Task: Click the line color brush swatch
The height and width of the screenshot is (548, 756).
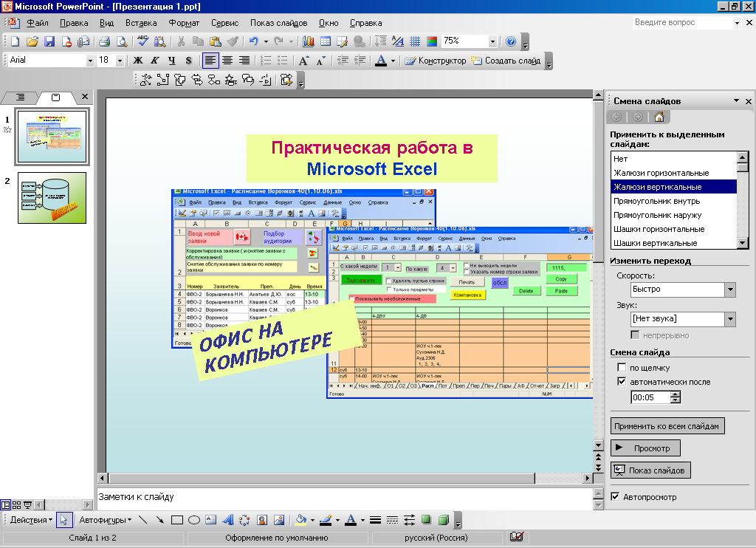Action: [x=326, y=520]
